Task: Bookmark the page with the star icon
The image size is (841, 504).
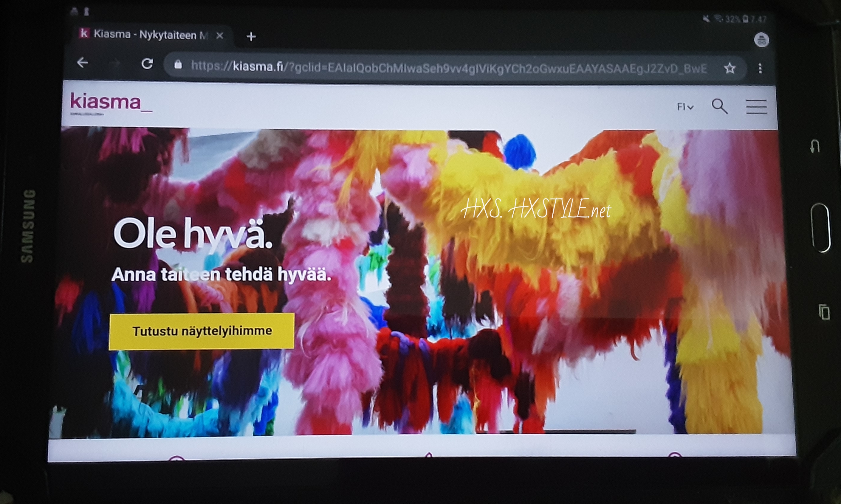Action: 730,69
